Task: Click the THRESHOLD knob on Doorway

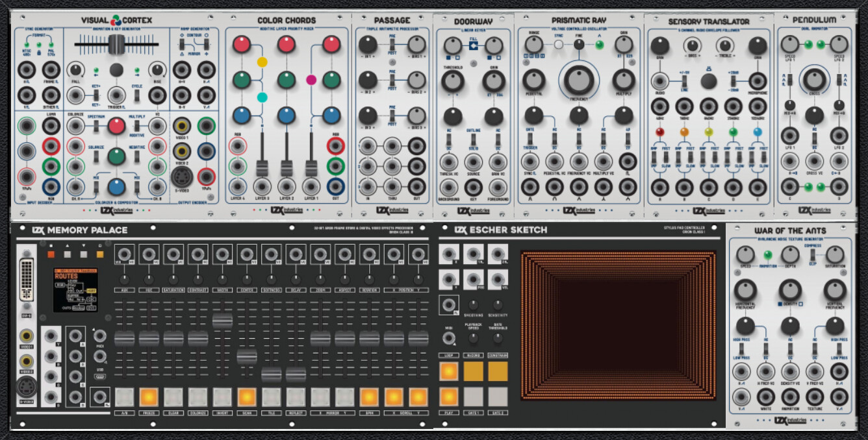Action: pos(452,81)
